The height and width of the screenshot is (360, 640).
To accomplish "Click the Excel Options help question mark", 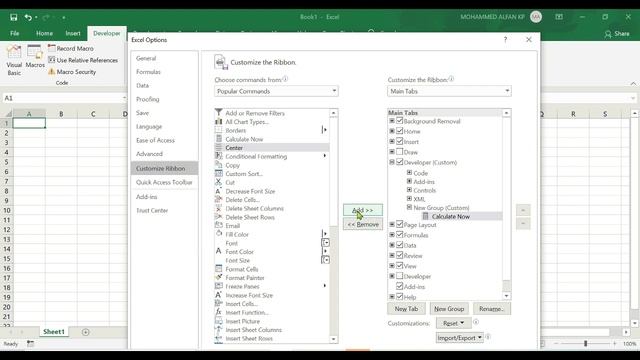I will pyautogui.click(x=505, y=40).
